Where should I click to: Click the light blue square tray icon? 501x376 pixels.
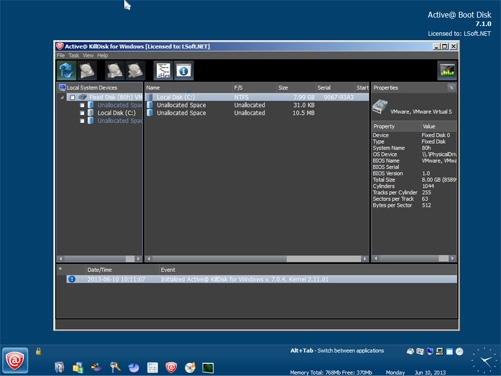point(450,351)
